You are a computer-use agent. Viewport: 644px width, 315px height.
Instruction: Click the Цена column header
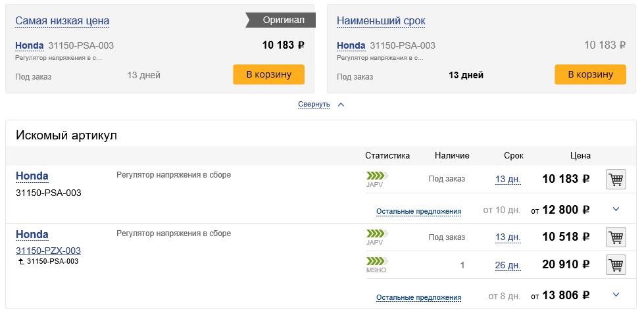click(x=580, y=156)
